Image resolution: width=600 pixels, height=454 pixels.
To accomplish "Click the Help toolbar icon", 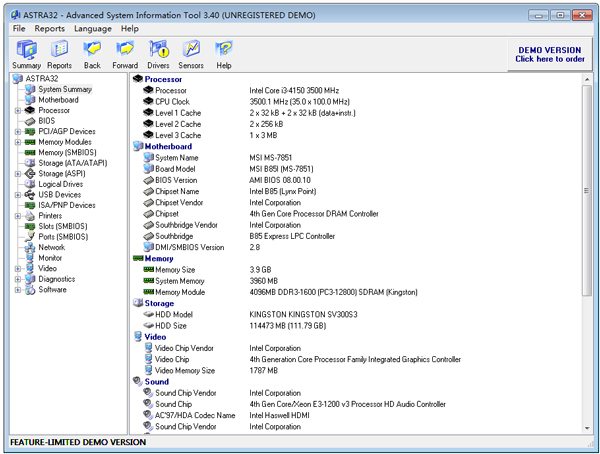I will tap(224, 54).
